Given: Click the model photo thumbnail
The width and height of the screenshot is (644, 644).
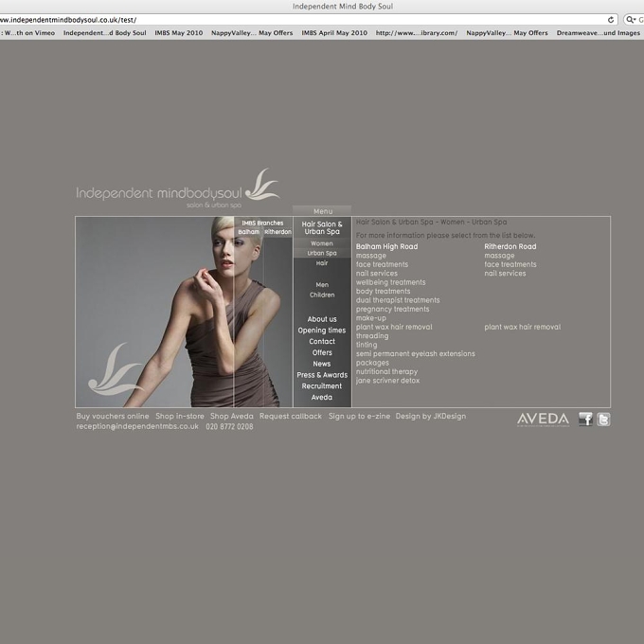Looking at the screenshot, I should [184, 312].
